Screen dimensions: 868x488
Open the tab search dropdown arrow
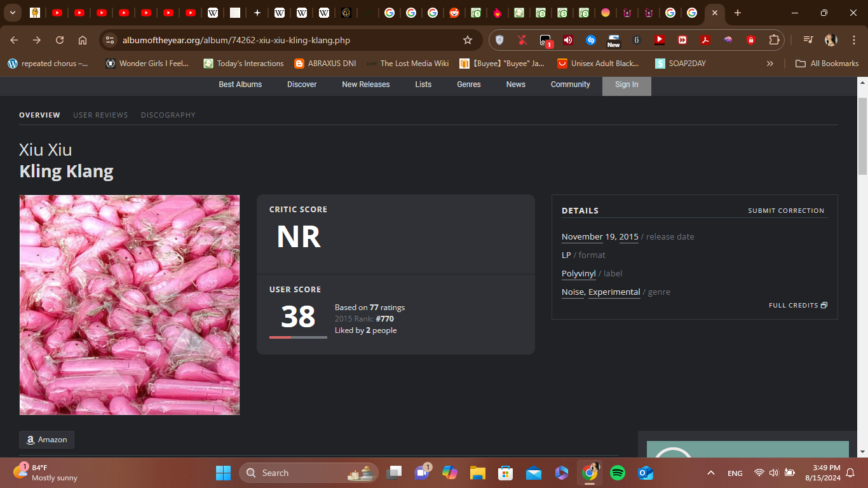[x=12, y=13]
